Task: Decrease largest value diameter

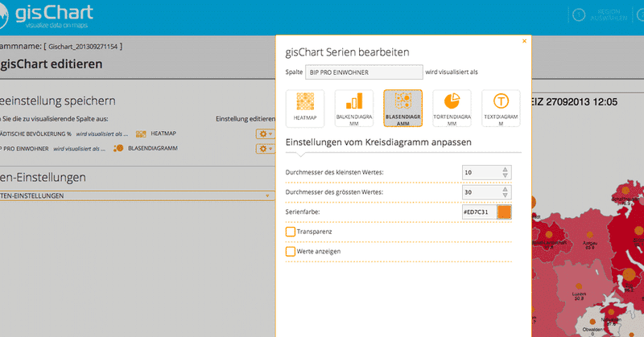Action: 506,195
